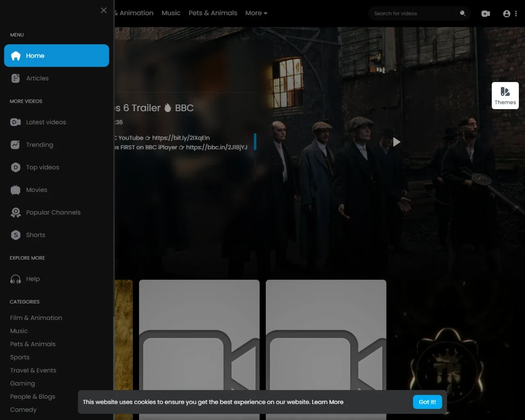Open Film & Animation category in sidebar

pos(36,318)
